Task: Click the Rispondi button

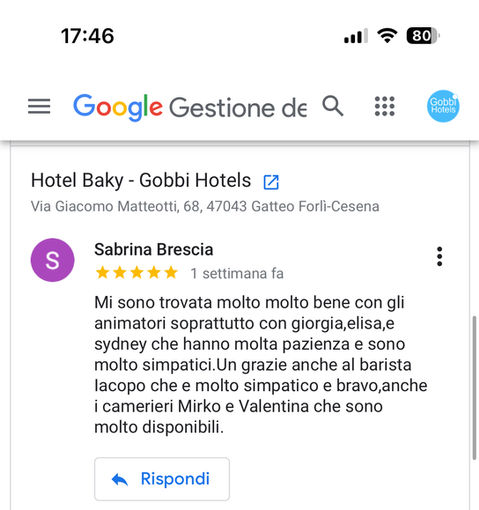Action: tap(162, 479)
